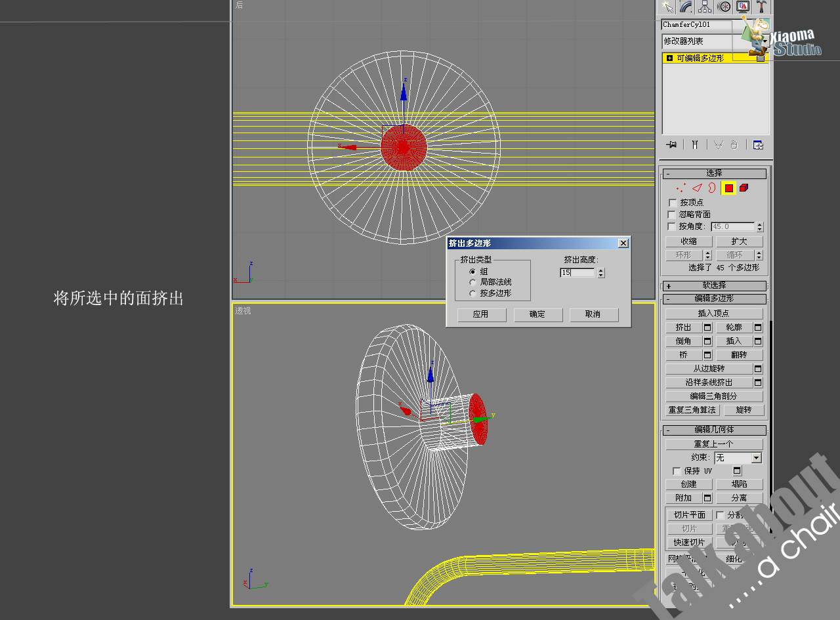Select Vertex sub-object level icon
Screen dimensions: 840x620
tap(681, 188)
